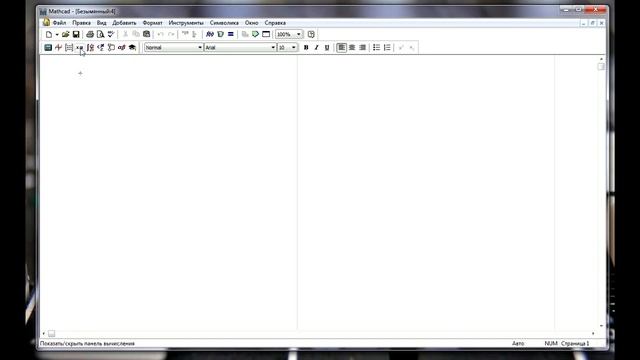This screenshot has height=360, width=640.
Task: Click the vertical scrollbar down arrow
Action: 601,326
